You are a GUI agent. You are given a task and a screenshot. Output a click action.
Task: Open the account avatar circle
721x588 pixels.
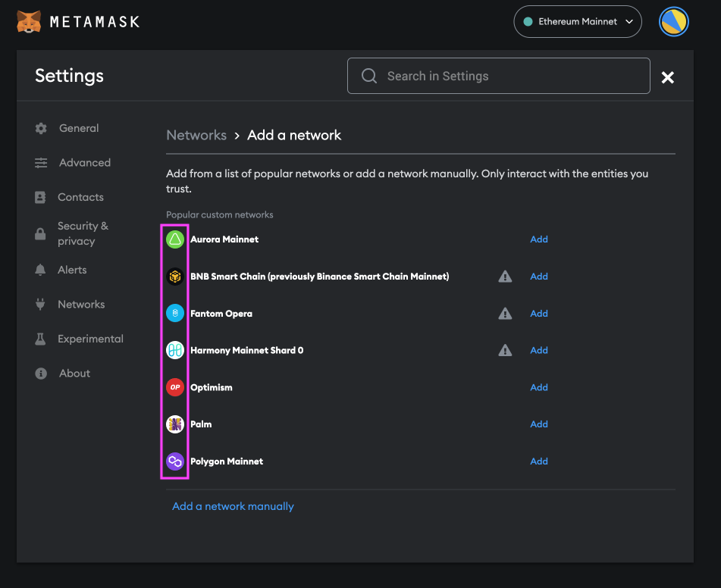click(x=672, y=21)
